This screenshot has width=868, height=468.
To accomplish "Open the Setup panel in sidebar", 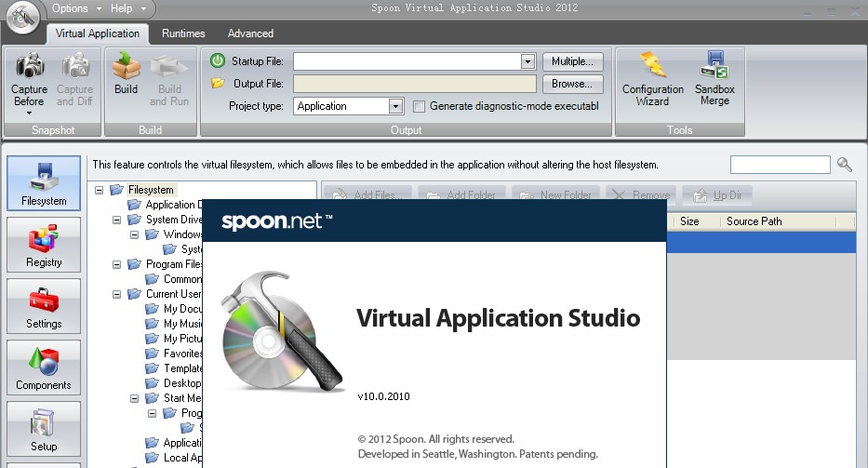I will click(44, 429).
